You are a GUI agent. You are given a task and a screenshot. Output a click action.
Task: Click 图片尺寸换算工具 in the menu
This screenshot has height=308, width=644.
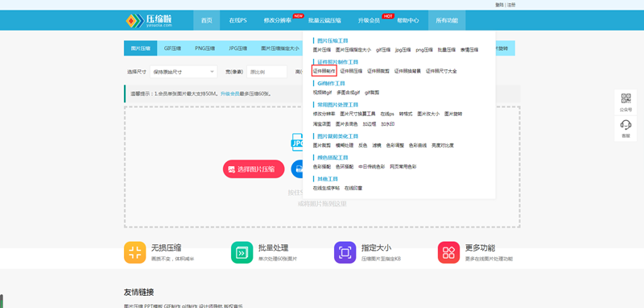357,114
